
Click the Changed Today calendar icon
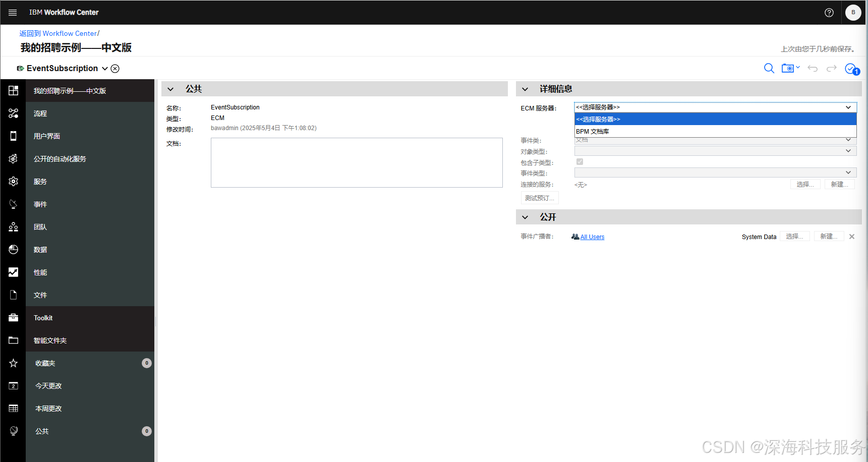[x=13, y=386]
